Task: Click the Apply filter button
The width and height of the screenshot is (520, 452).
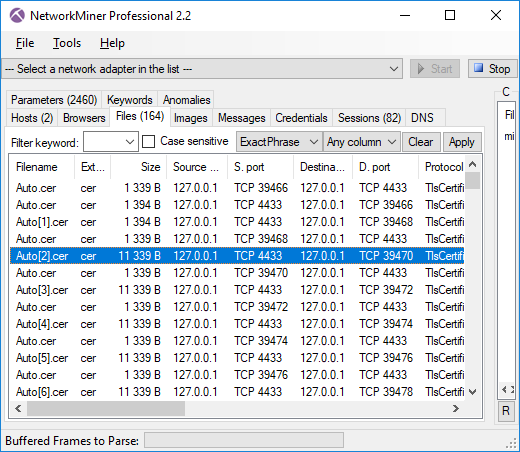Action: coord(462,142)
